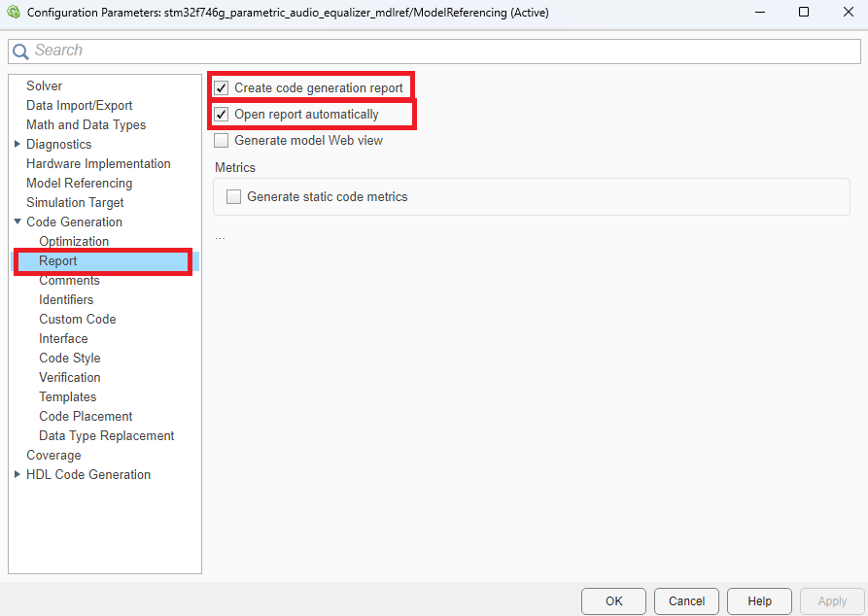Enable Generate model Web view
Screen dimensions: 868x616
pyautogui.click(x=221, y=140)
